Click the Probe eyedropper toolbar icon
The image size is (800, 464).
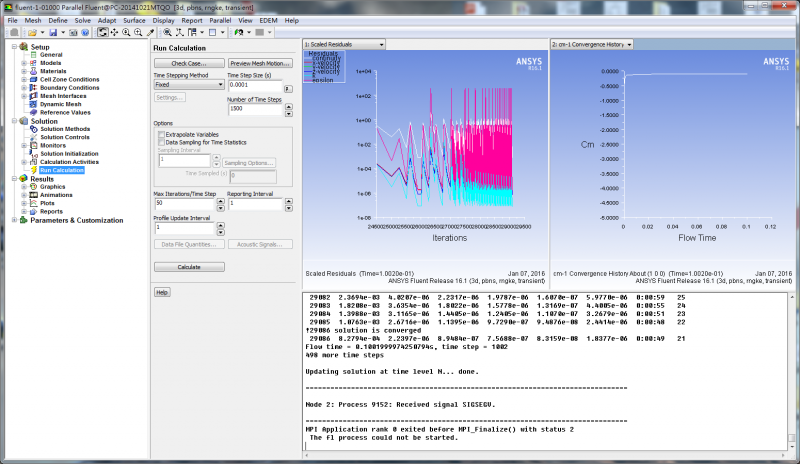tap(150, 32)
